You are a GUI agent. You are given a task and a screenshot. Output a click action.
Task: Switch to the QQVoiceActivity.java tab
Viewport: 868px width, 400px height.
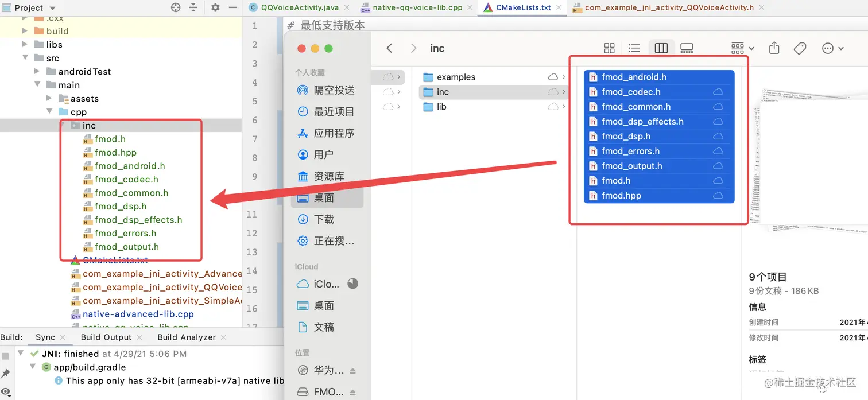(x=299, y=8)
